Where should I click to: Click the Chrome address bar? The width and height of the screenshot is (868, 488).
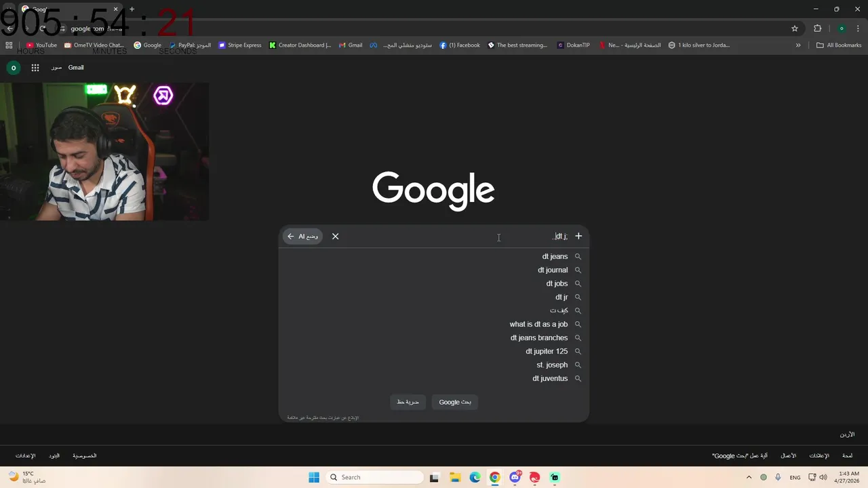(x=427, y=28)
